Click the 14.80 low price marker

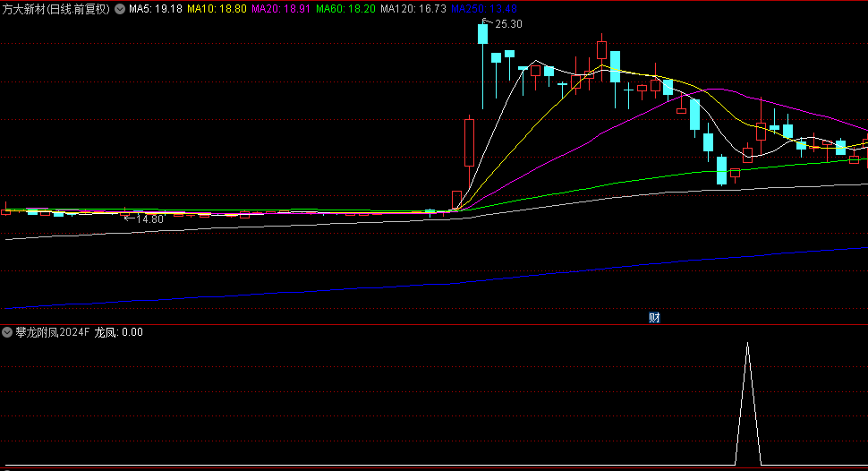(x=148, y=218)
